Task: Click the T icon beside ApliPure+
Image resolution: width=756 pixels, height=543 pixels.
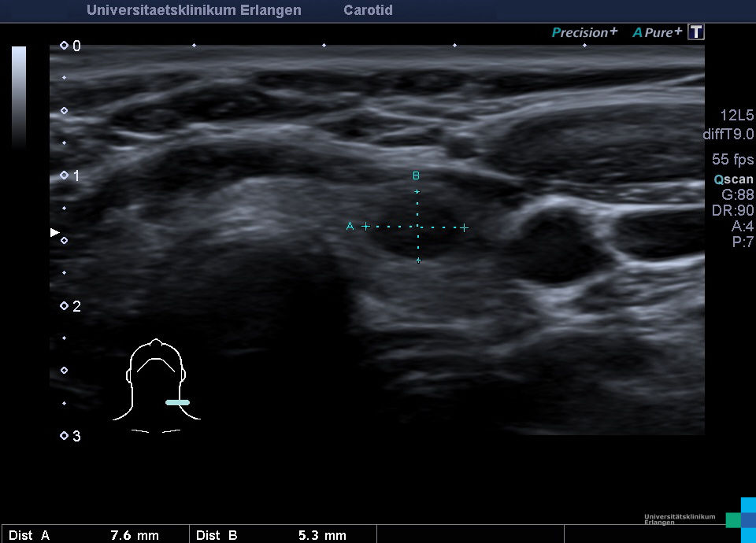Action: click(x=696, y=32)
